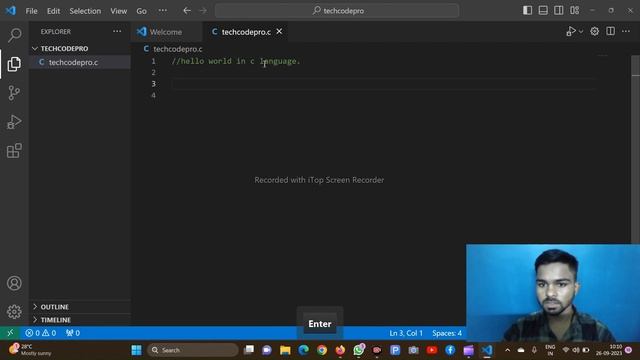The height and width of the screenshot is (360, 640).
Task: Open the File menu
Action: point(31,11)
